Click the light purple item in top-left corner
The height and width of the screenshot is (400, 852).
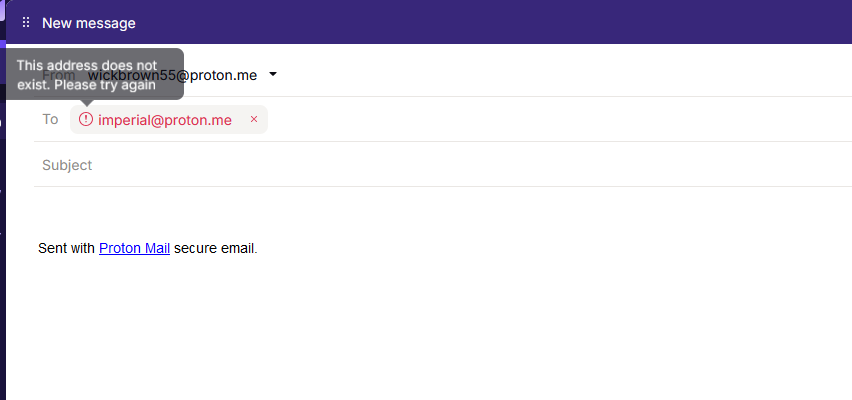point(2,10)
